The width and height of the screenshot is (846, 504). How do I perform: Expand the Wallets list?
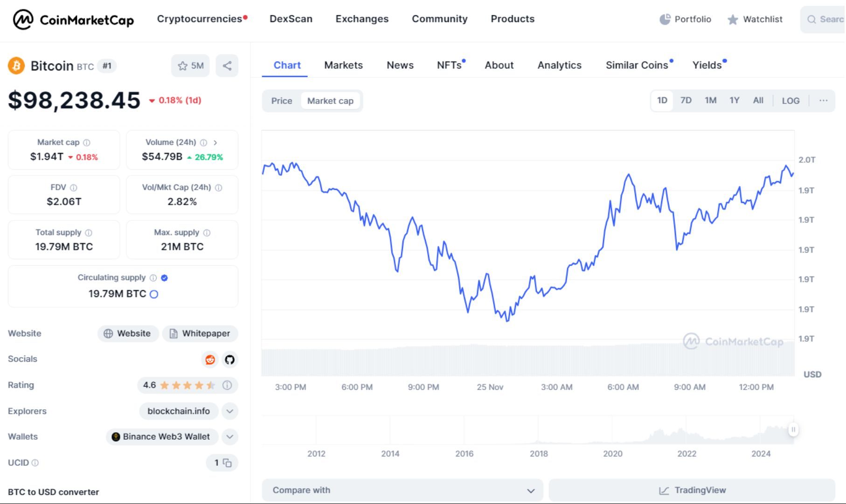[229, 437]
